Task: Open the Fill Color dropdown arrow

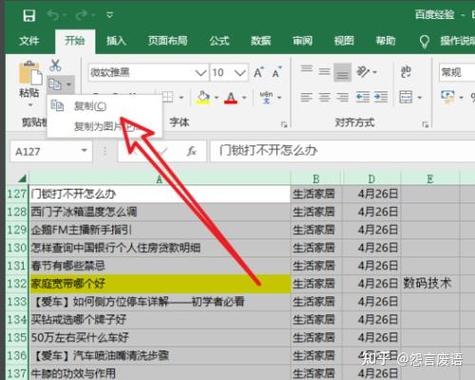Action: [216, 98]
